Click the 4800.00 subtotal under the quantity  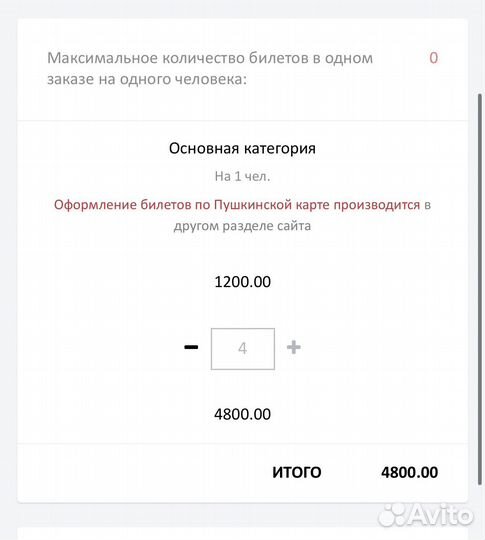(x=242, y=414)
